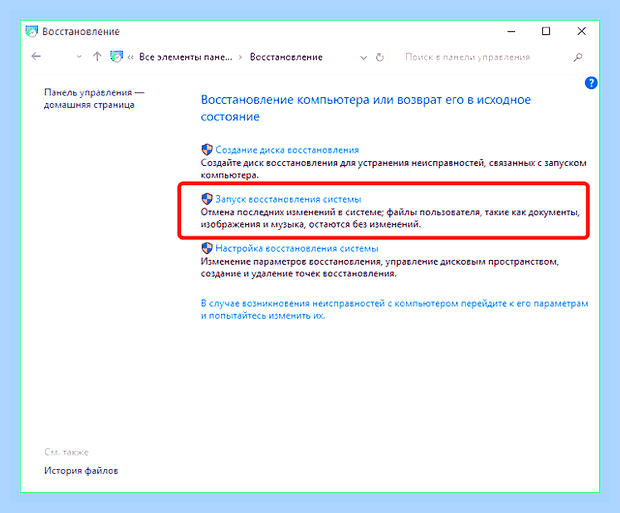Select "Восстановление" breadcrumb in address bar

tap(286, 57)
